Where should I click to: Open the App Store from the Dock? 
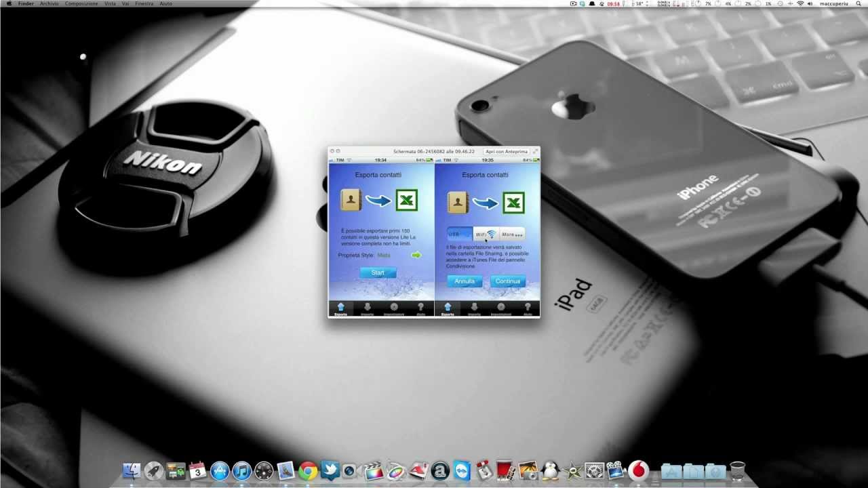click(x=220, y=470)
